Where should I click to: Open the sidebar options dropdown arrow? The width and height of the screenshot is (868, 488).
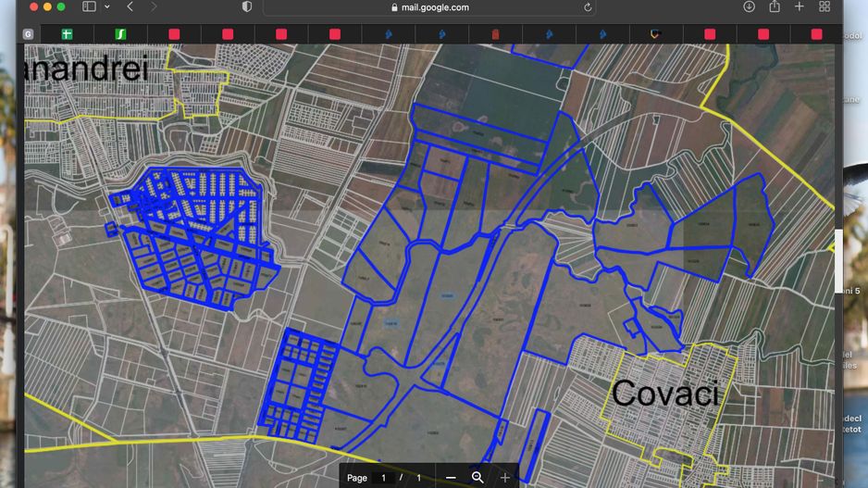(x=107, y=6)
